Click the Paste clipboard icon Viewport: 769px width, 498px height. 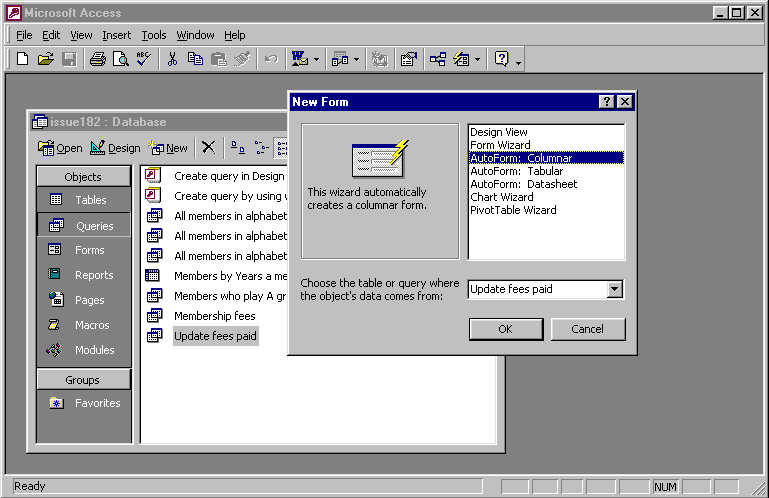pyautogui.click(x=219, y=59)
